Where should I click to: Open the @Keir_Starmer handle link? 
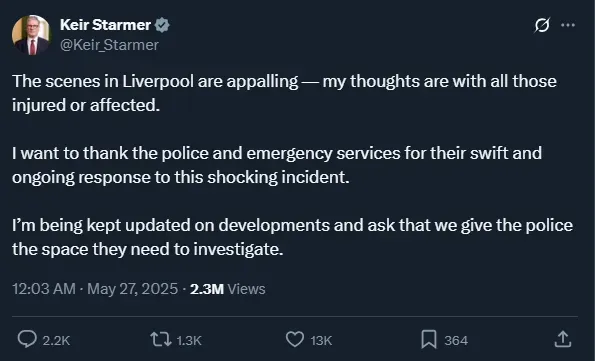(x=109, y=45)
